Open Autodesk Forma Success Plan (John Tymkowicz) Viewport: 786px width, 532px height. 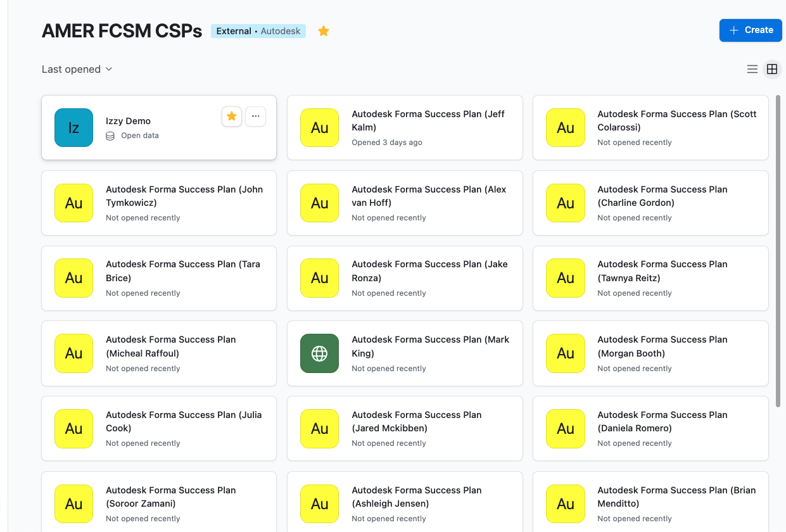pyautogui.click(x=159, y=203)
